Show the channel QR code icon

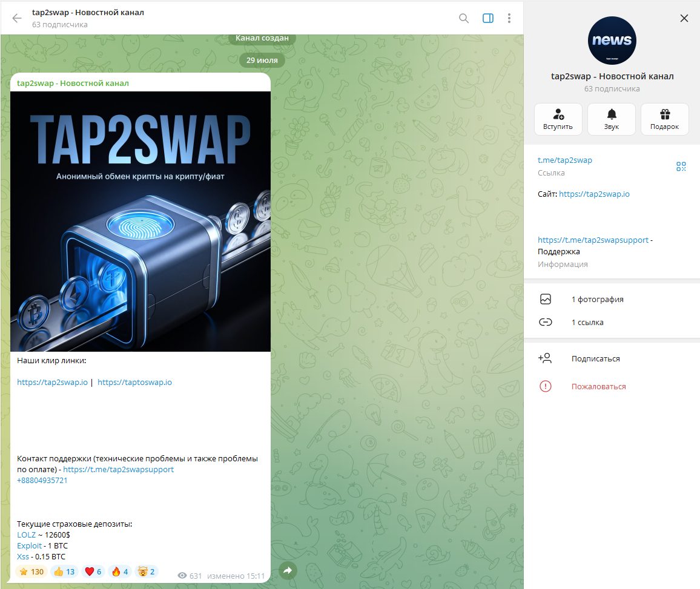[681, 166]
